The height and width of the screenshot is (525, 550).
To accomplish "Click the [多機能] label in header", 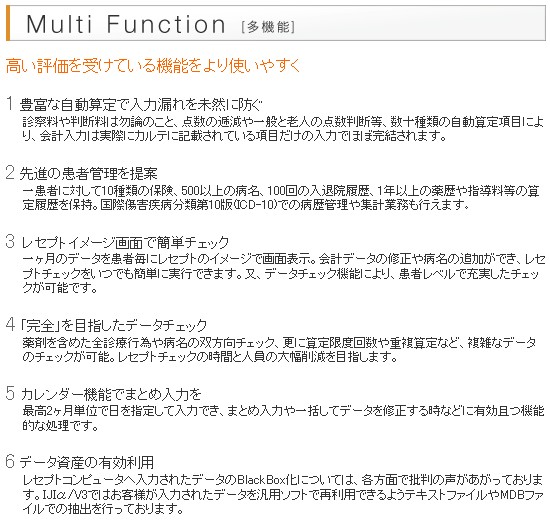I will (268, 27).
